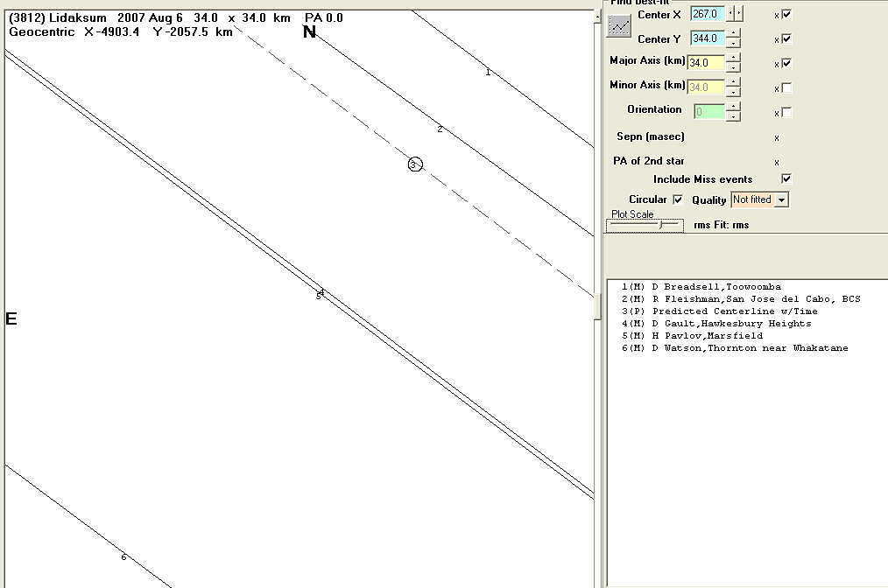Click the Orientation value field

coord(709,111)
